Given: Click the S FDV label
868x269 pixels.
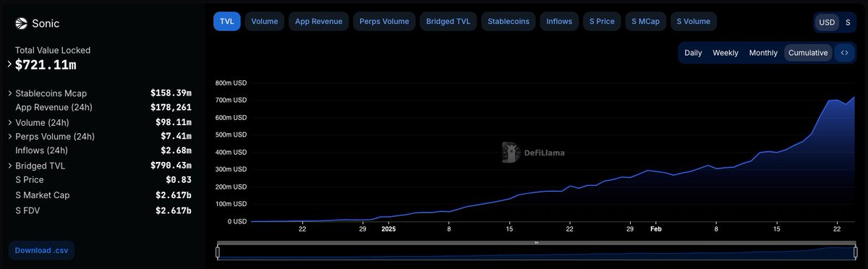Looking at the screenshot, I should 28,210.
